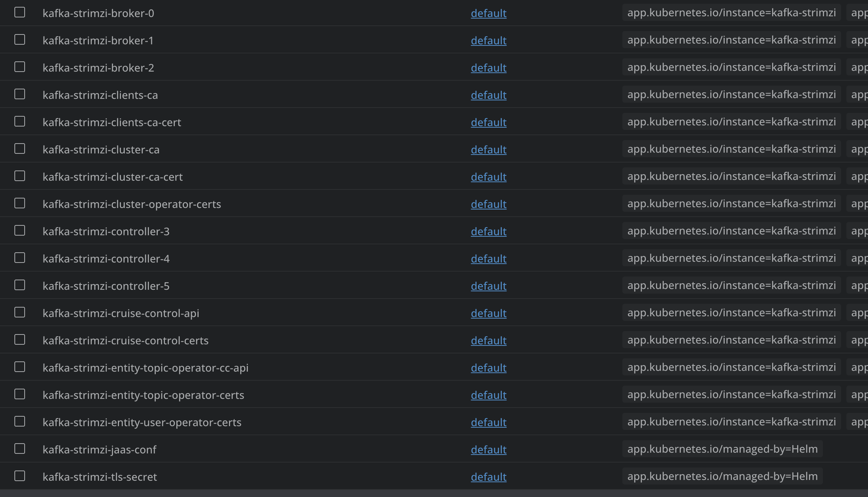Select the kafka-strimzi-broker-1 name text
The image size is (868, 497).
point(98,41)
